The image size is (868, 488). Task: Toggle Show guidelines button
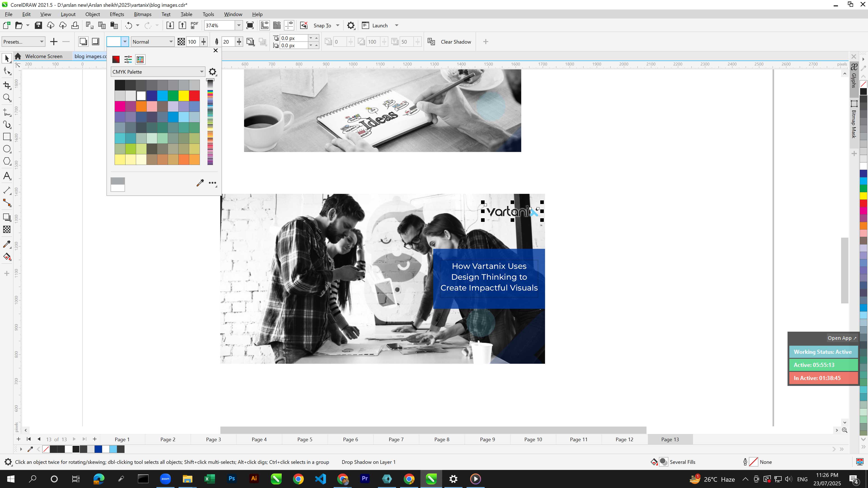pos(289,25)
